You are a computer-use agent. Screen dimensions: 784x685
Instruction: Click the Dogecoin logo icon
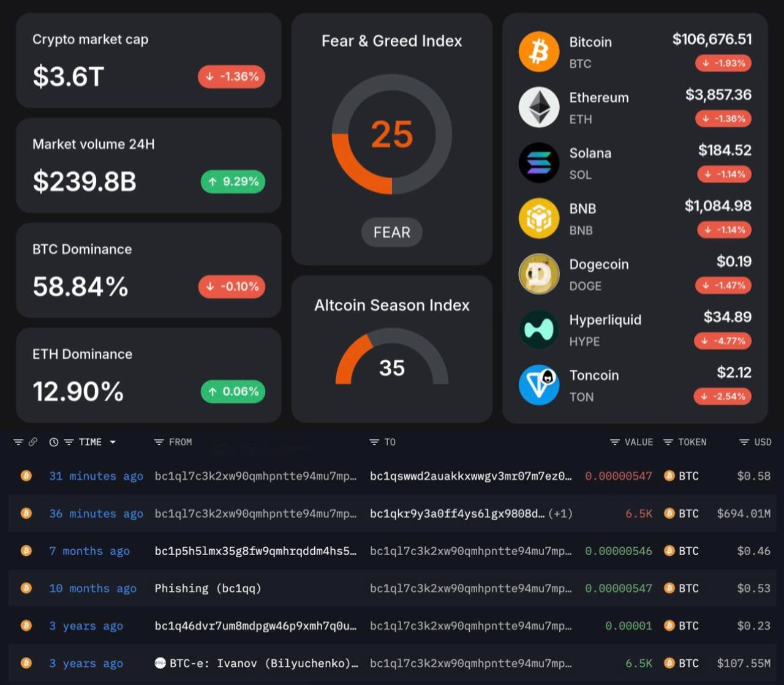[x=539, y=274]
